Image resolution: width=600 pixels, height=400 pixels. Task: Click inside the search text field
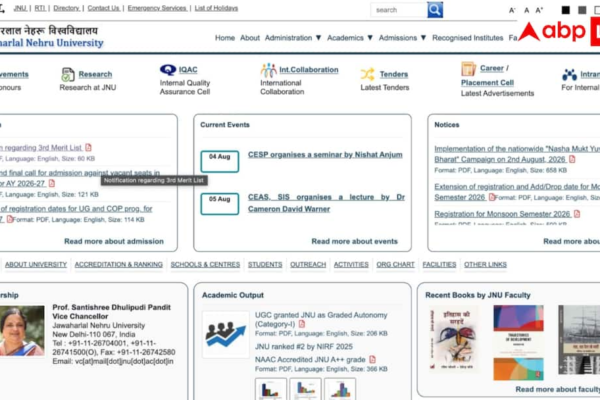point(399,10)
